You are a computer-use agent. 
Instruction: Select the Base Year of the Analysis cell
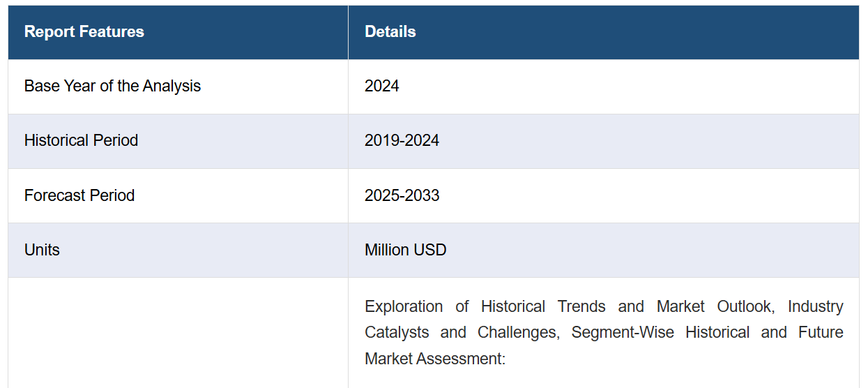click(178, 87)
